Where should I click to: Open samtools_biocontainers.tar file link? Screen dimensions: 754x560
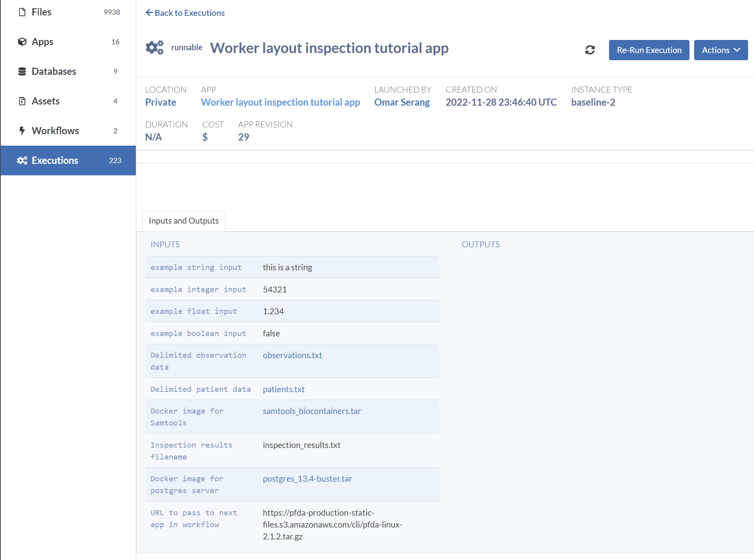312,411
